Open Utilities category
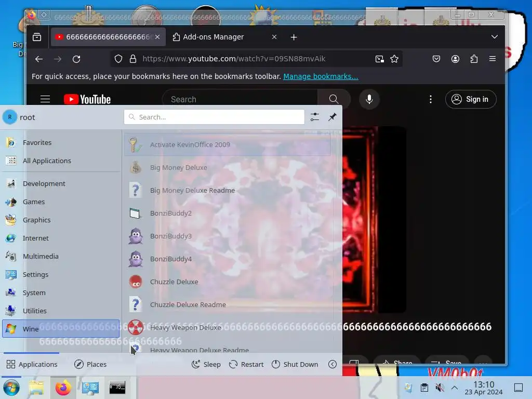This screenshot has width=532, height=399. coord(61,311)
